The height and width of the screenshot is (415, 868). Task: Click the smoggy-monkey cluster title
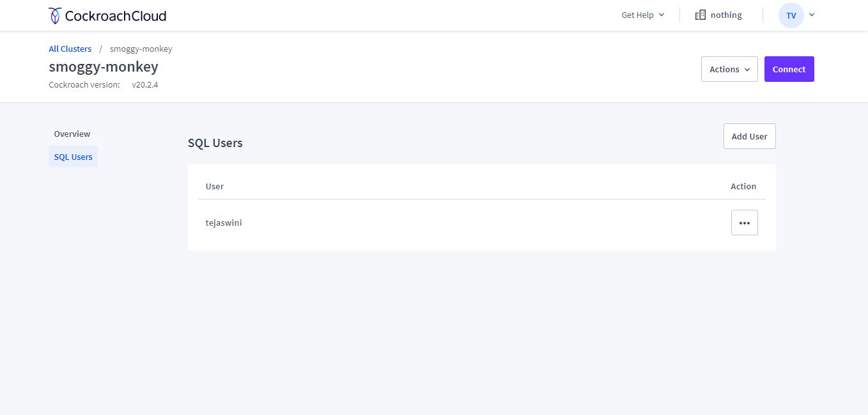[x=104, y=67]
